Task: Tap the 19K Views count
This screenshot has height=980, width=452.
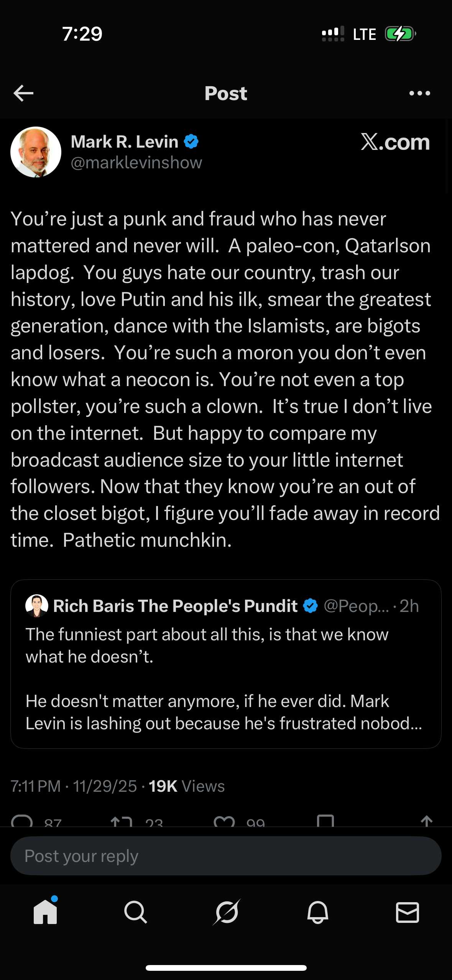Action: coord(186,786)
